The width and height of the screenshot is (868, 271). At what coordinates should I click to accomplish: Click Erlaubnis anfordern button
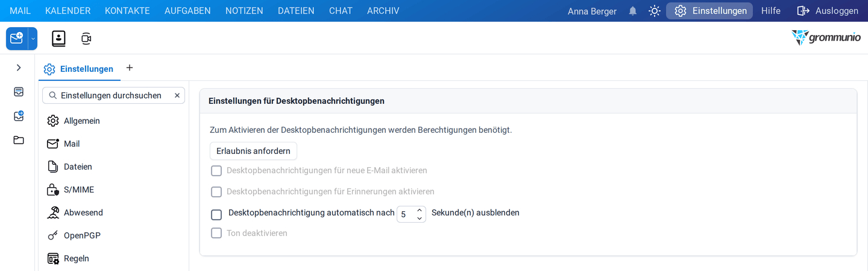(x=253, y=151)
